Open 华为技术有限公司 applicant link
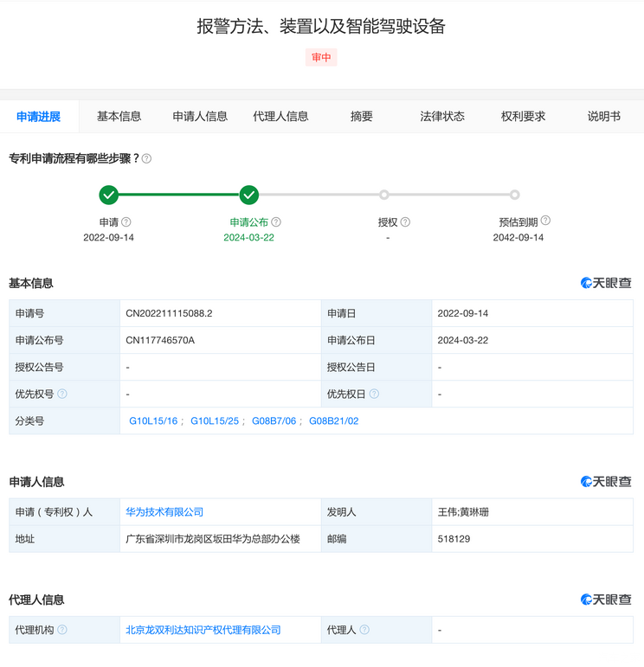 (164, 512)
